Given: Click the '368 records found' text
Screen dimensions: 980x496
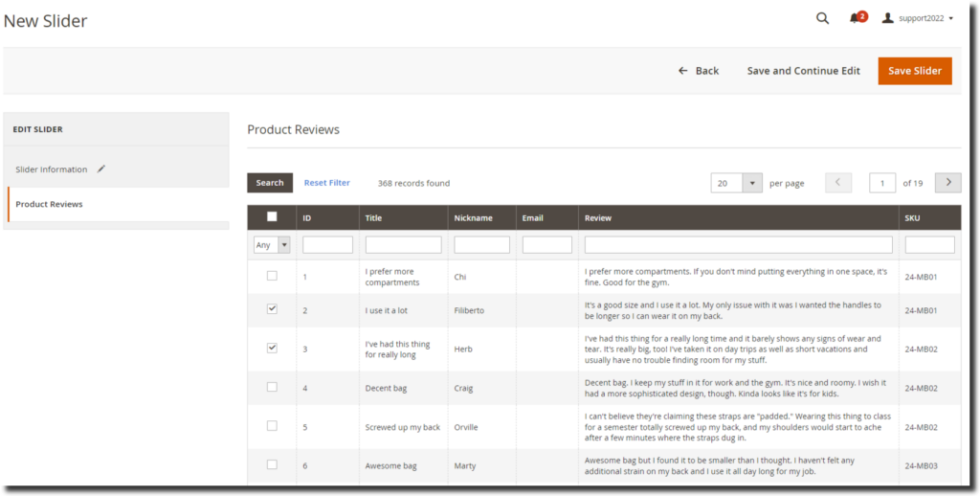Looking at the screenshot, I should 413,183.
